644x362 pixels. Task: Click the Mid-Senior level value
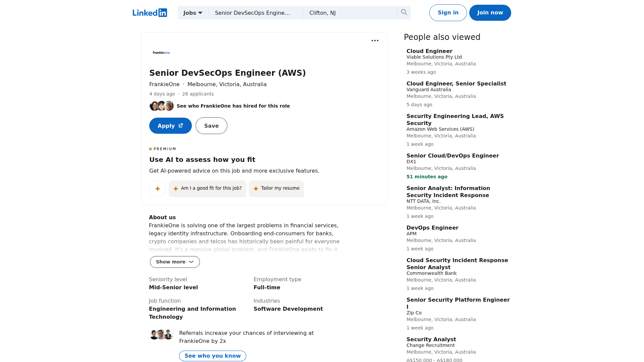173,288
